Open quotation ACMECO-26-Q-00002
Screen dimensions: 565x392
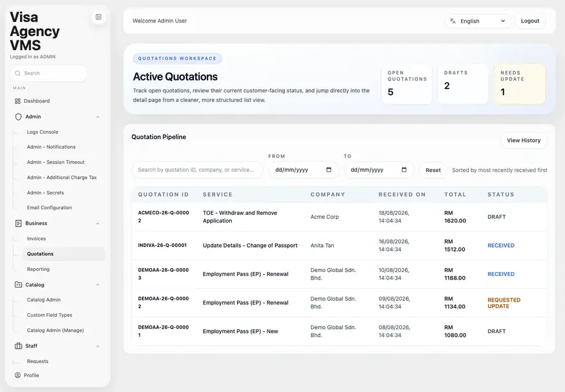pyautogui.click(x=163, y=217)
